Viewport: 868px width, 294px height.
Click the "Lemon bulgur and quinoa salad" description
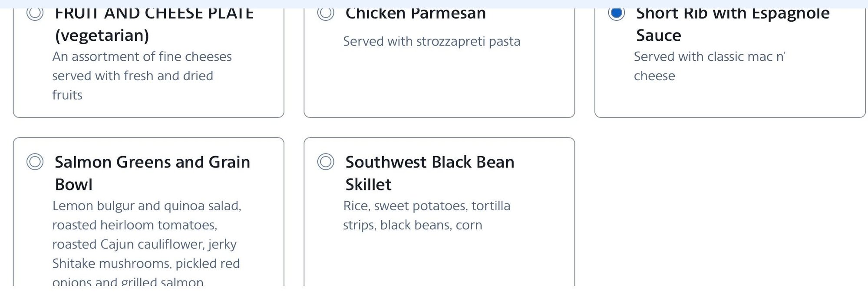pos(146,206)
